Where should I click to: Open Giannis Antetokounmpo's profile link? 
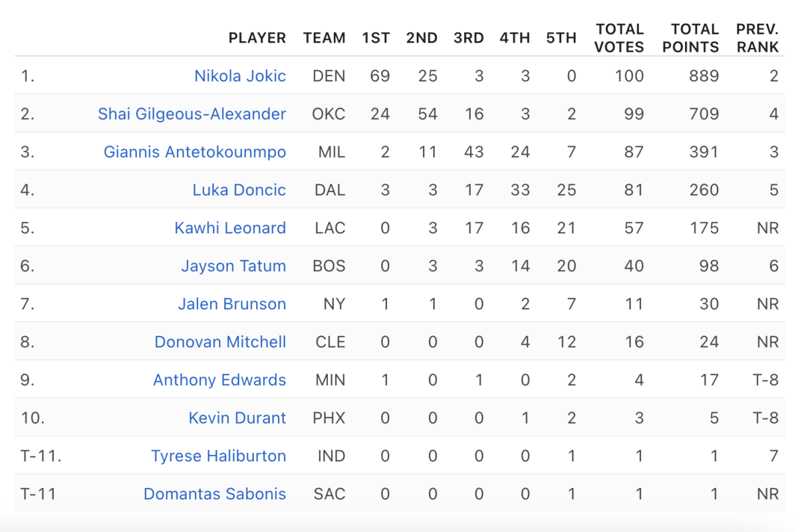[195, 152]
